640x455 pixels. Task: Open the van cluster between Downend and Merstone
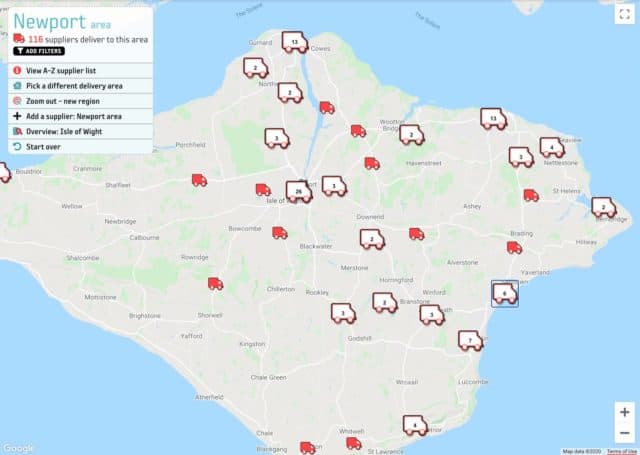click(372, 239)
